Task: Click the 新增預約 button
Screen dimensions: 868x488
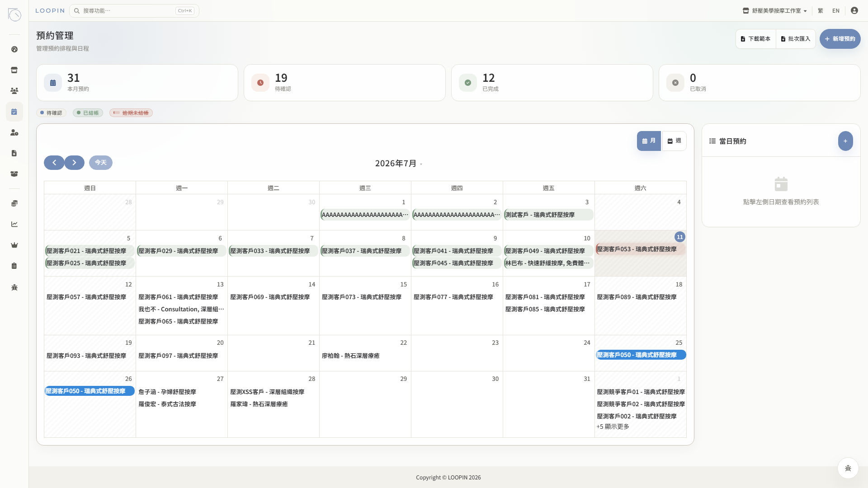Action: click(840, 39)
